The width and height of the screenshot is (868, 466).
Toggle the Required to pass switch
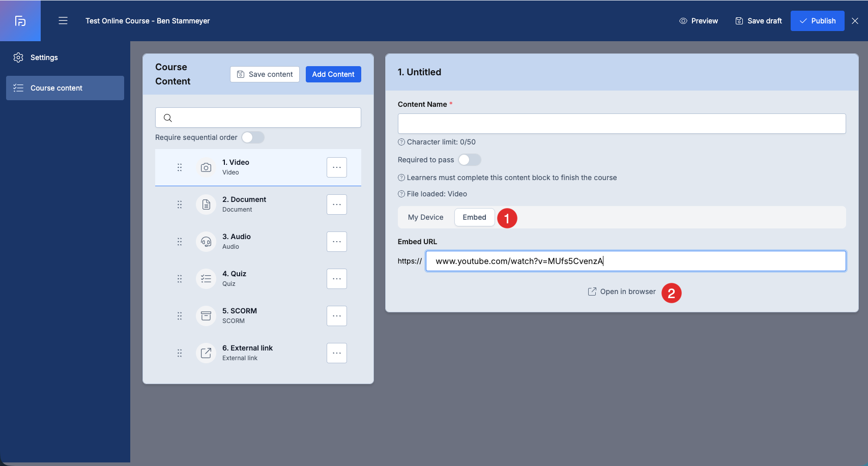coord(470,160)
